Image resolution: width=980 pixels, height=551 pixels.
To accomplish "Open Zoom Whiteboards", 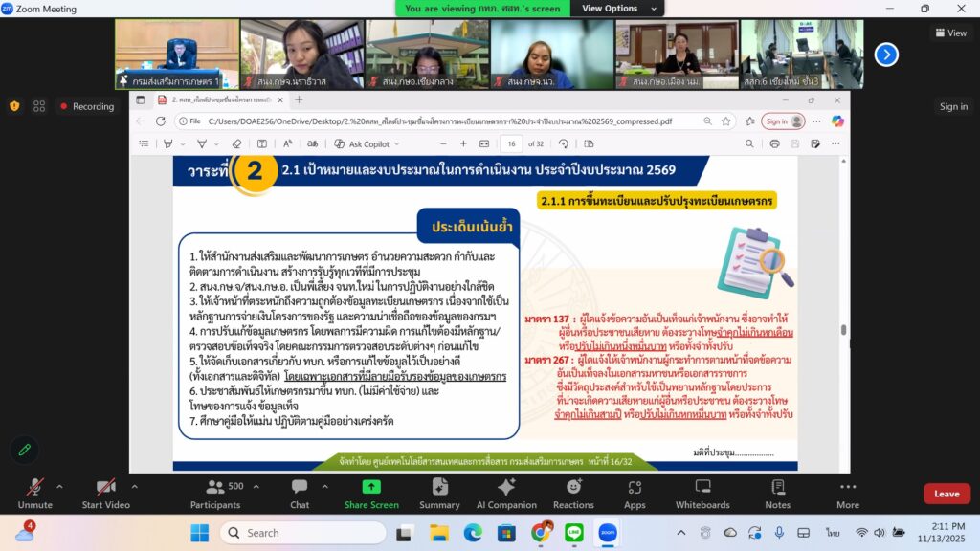I will (702, 492).
